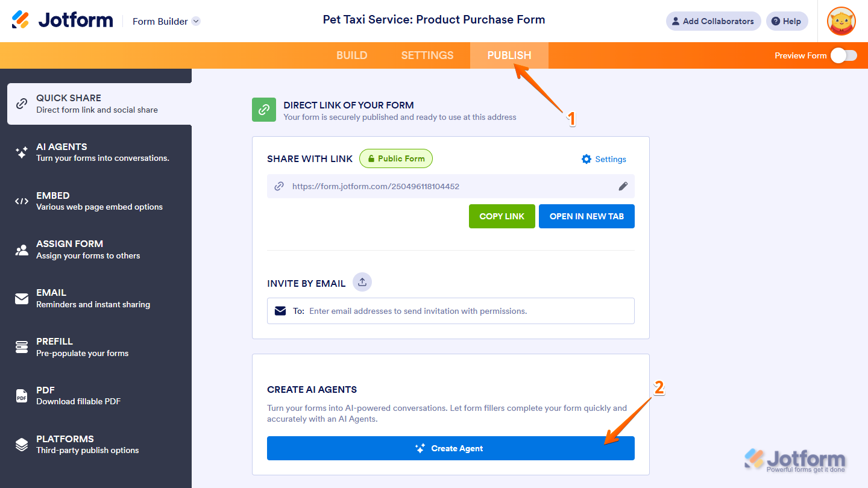Click the Add Collaborators button
The height and width of the screenshot is (488, 868).
click(x=713, y=21)
